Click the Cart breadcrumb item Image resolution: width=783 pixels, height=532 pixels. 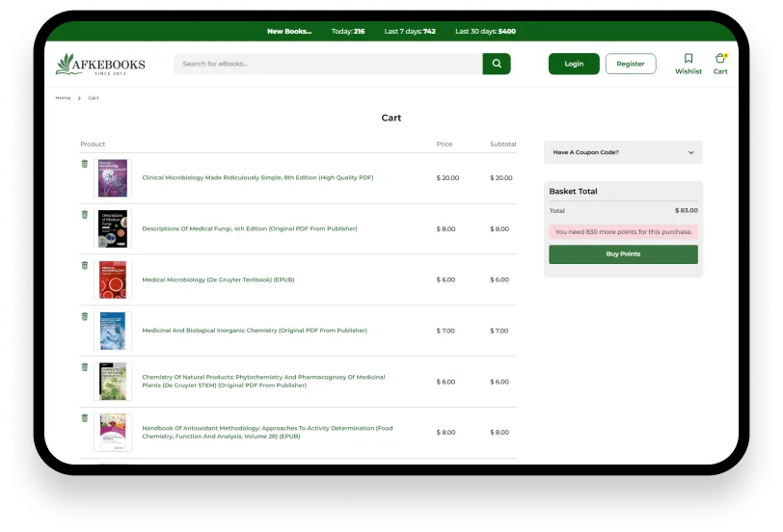[x=94, y=97]
